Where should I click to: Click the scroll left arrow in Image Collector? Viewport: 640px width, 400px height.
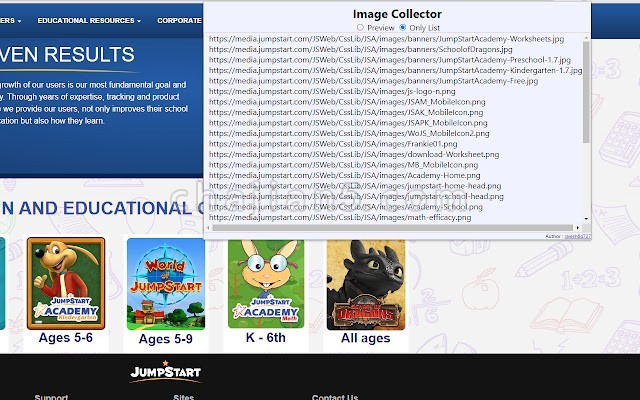[208, 228]
